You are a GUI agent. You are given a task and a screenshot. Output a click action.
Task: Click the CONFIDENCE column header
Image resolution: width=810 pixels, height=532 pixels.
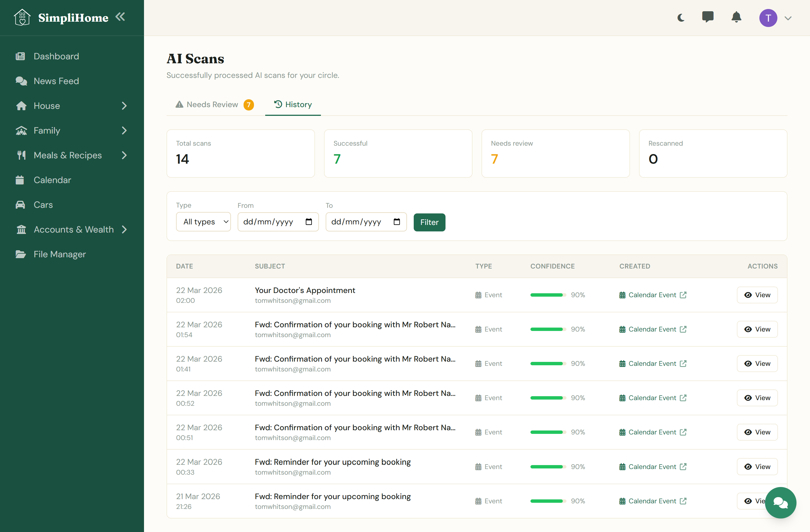552,266
